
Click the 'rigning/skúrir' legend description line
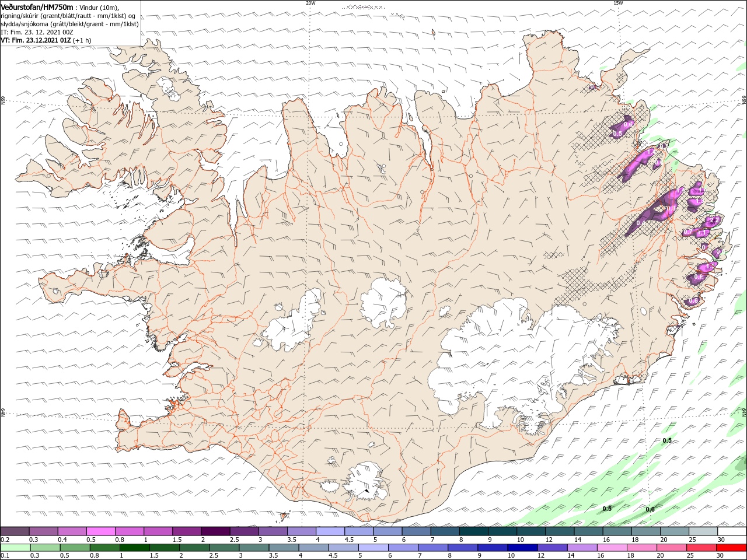click(68, 15)
